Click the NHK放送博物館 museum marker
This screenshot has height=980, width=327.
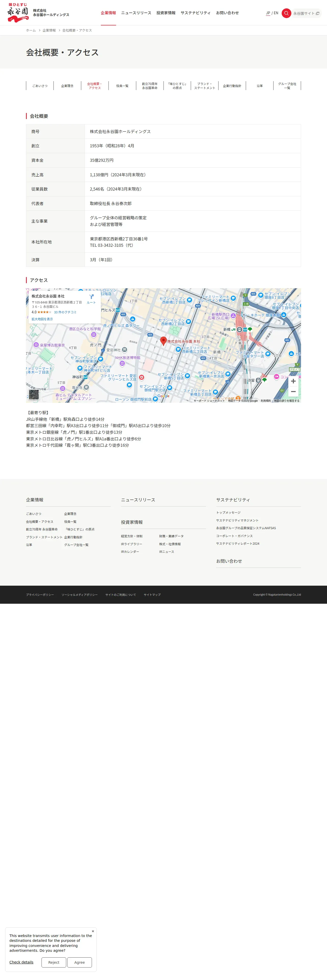click(122, 363)
